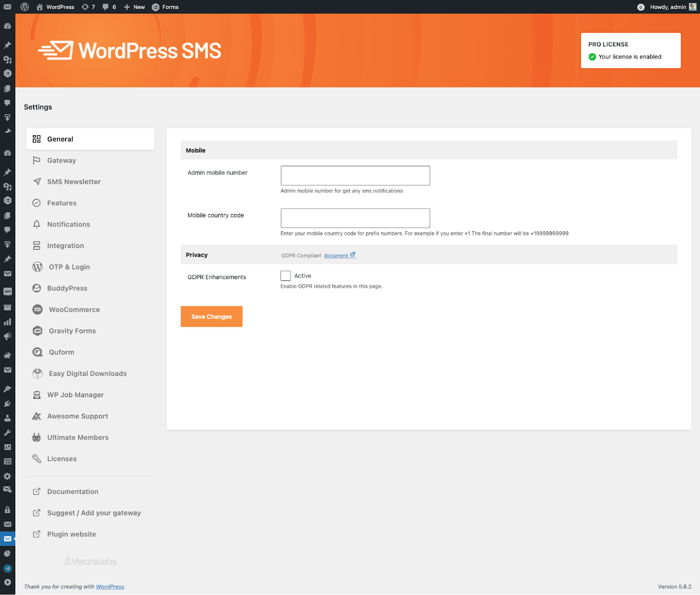Click the key icon beside Licenses
Screen dimensions: 700x595
(x=37, y=458)
